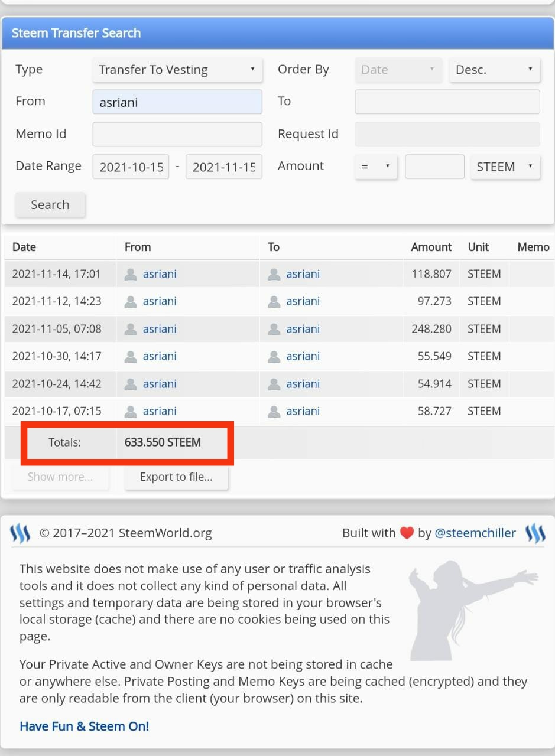Open From asriani link in 2021-10-24 row
The height and width of the screenshot is (756, 555).
(x=160, y=384)
